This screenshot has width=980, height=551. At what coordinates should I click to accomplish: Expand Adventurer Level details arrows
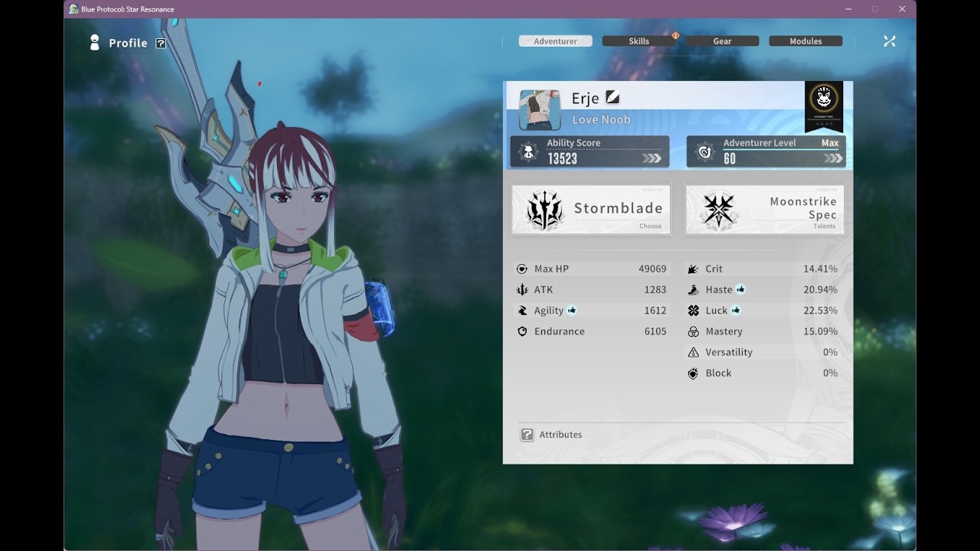click(x=833, y=158)
